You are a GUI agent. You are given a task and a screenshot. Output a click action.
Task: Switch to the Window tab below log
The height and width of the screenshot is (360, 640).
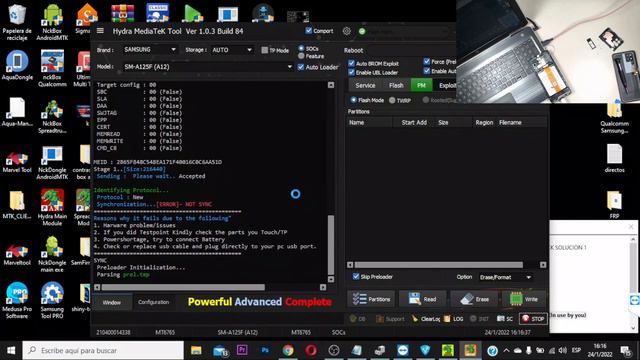point(111,302)
